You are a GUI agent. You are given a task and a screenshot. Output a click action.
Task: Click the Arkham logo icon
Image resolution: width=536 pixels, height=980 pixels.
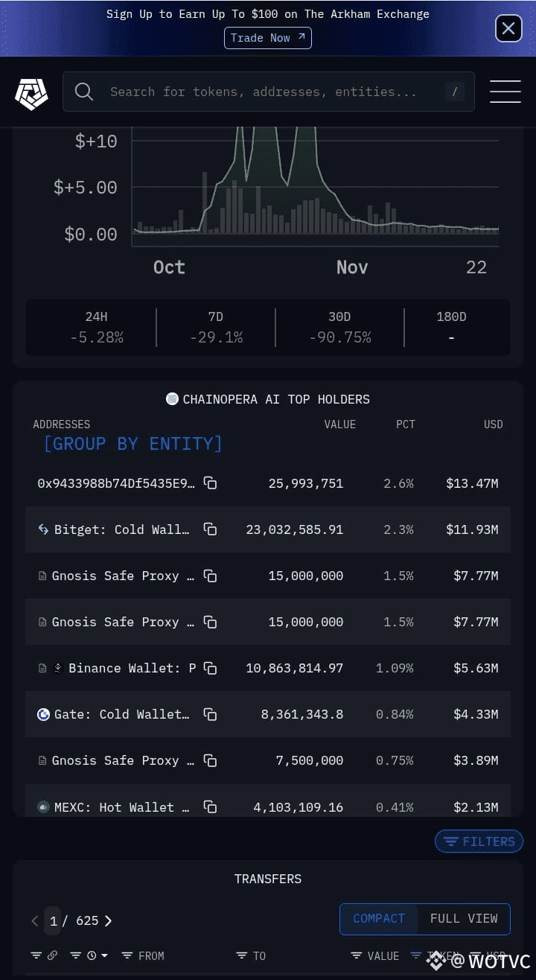[31, 93]
